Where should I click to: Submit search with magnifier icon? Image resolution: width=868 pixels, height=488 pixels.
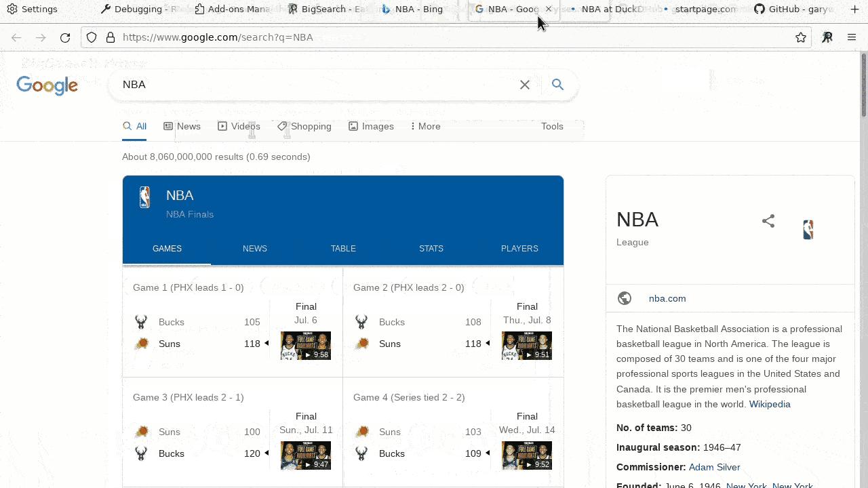[x=557, y=85]
